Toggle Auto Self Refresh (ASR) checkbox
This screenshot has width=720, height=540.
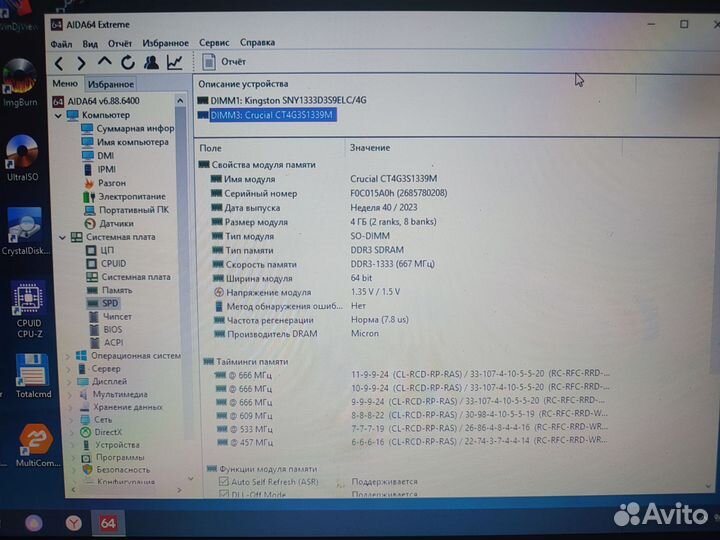pos(224,482)
